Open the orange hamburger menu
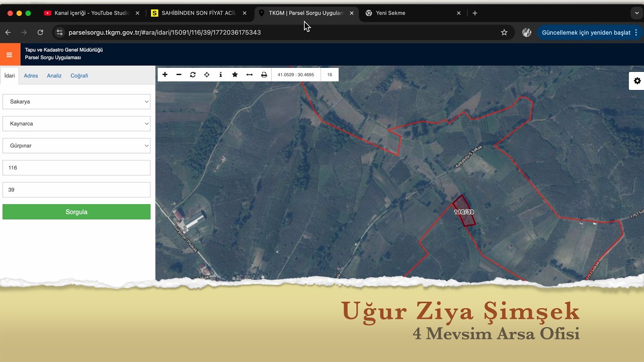The height and width of the screenshot is (362, 644). 9,55
